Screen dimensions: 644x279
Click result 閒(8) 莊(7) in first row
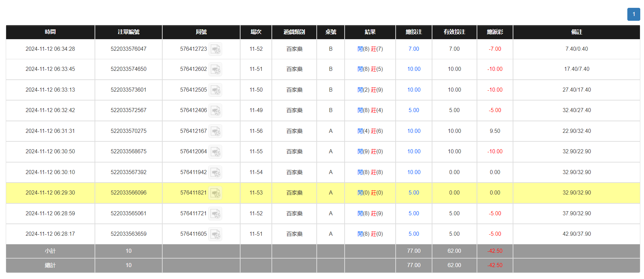(370, 49)
